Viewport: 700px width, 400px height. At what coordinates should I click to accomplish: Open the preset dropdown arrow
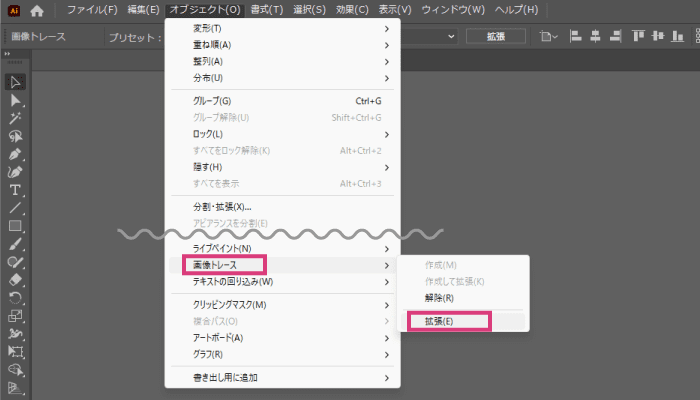point(452,37)
